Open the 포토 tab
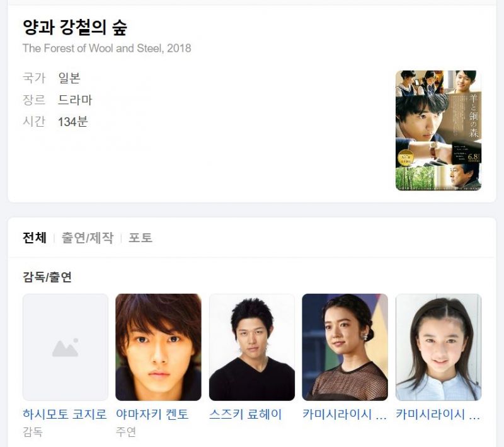504x447 pixels. pyautogui.click(x=140, y=238)
